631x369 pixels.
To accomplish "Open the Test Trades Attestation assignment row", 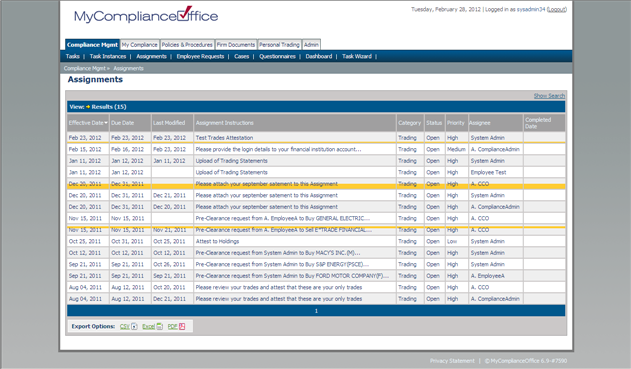I will (x=316, y=138).
